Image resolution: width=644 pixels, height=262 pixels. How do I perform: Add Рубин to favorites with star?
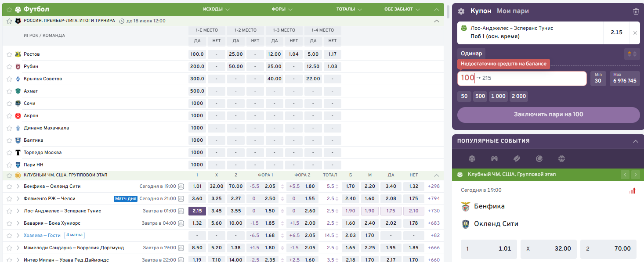pos(9,67)
